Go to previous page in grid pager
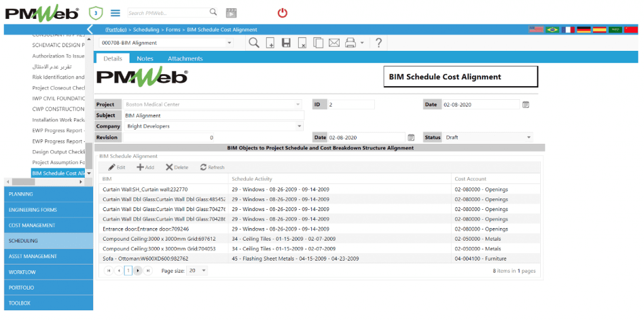This screenshot has height=321, width=644. click(118, 271)
